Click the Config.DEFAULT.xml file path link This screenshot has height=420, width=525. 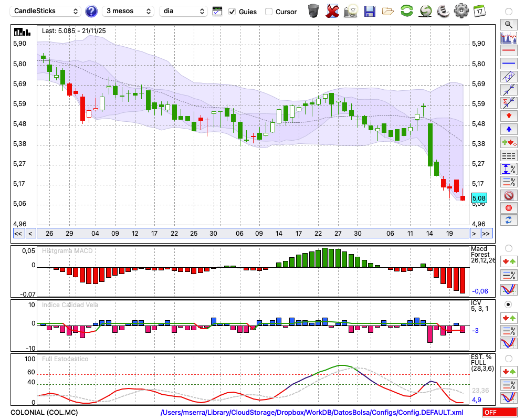coord(312,413)
